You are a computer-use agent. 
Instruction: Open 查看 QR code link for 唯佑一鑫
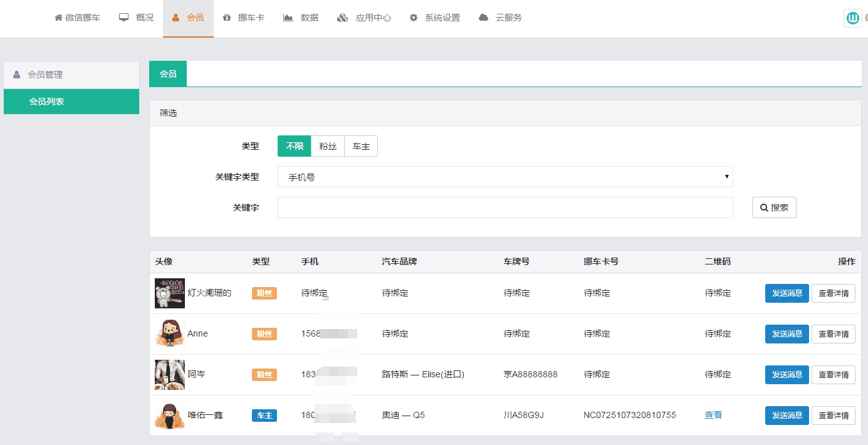click(x=713, y=415)
